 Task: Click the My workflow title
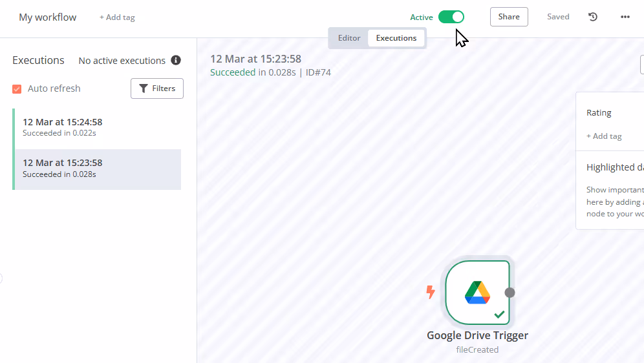48,17
